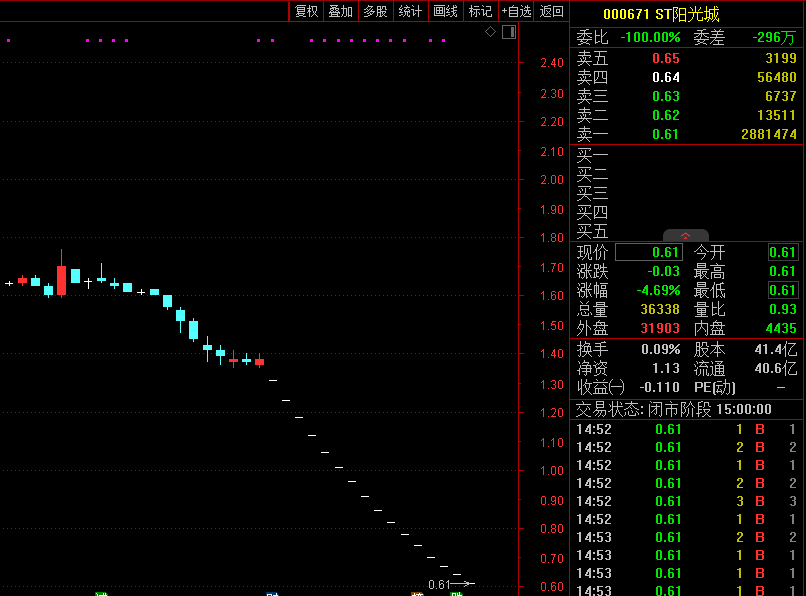806x596 pixels.
Task: Click the diamond icon above the chart
Action: coord(490,32)
